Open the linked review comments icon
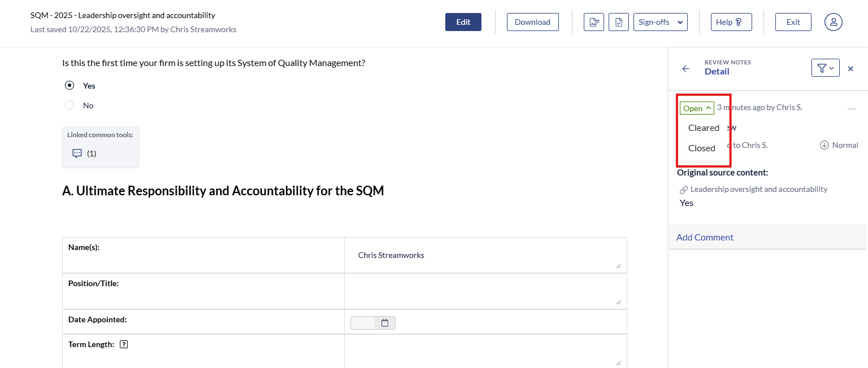 coord(77,154)
